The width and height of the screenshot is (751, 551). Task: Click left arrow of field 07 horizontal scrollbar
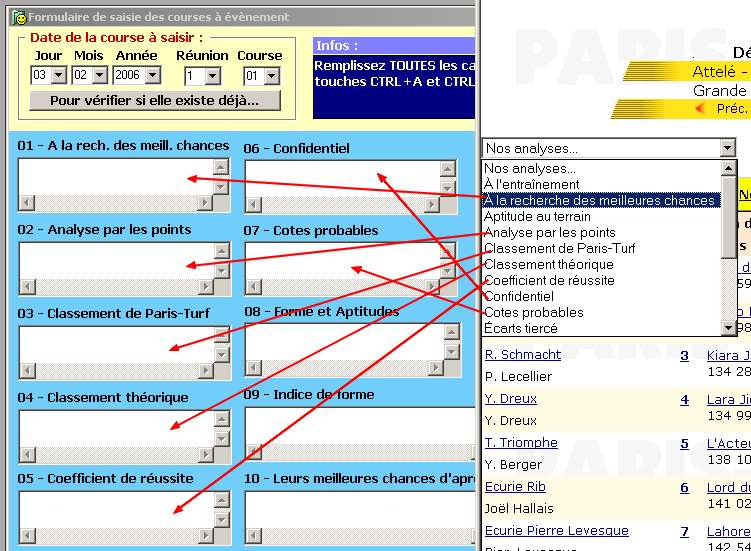(x=254, y=287)
